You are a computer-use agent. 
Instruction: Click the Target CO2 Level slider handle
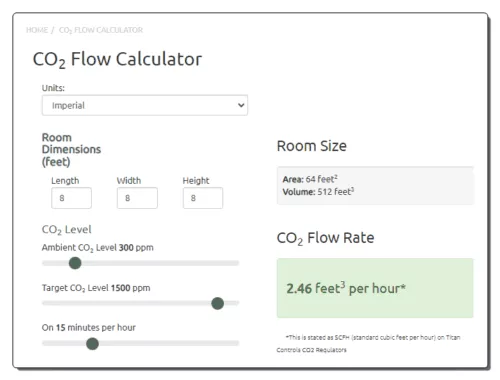(x=218, y=303)
